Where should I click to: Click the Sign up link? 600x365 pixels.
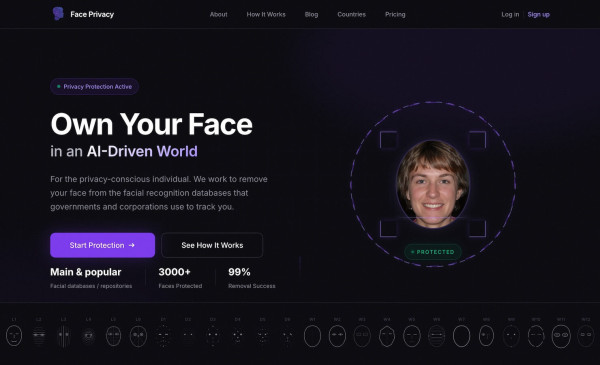tap(538, 15)
